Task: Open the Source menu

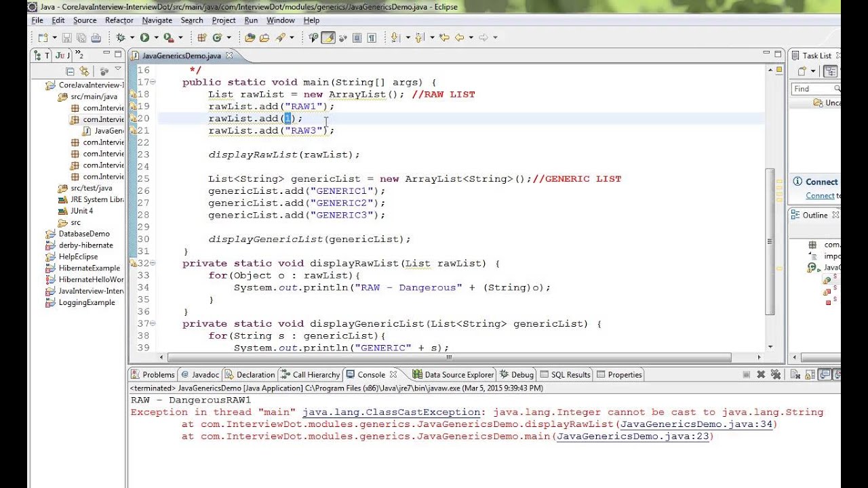Action: click(85, 20)
